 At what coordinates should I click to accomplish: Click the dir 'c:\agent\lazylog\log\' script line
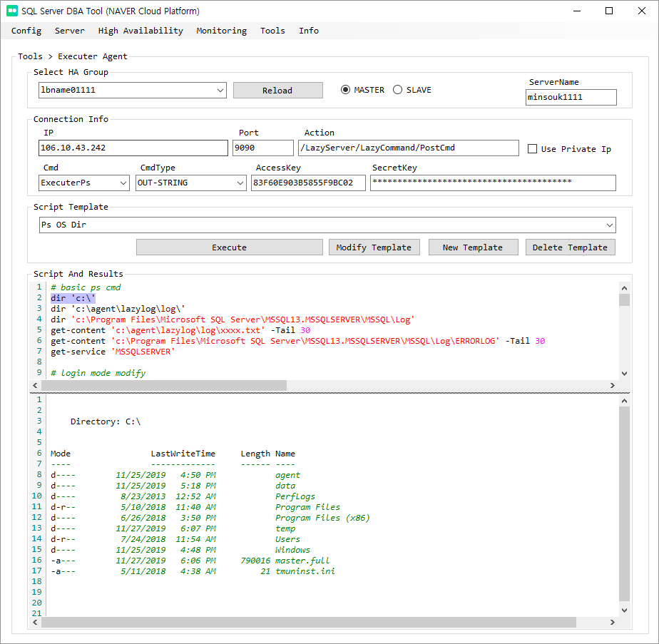118,309
